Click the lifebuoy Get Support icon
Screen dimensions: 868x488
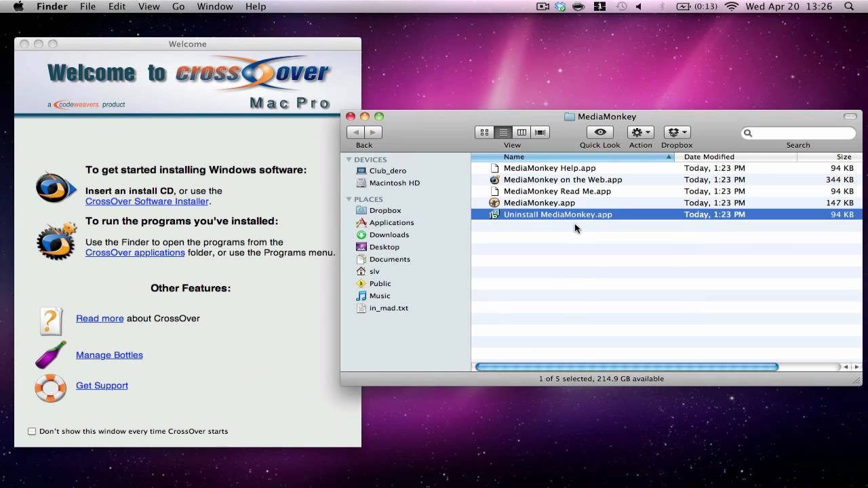(51, 388)
